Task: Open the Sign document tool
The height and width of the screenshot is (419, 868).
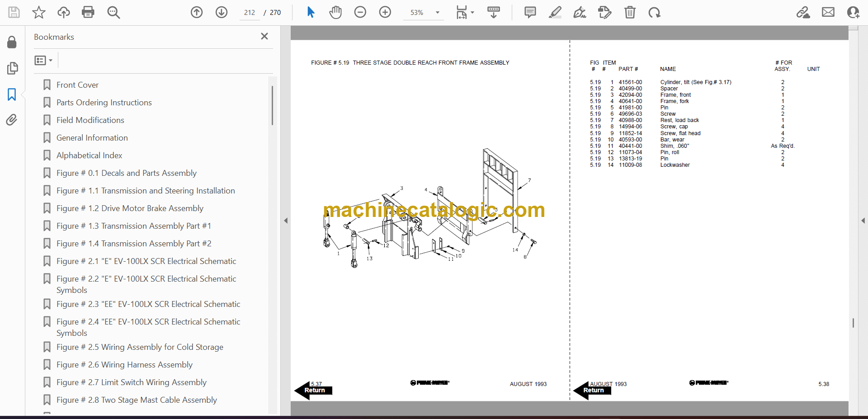Action: [x=580, y=12]
